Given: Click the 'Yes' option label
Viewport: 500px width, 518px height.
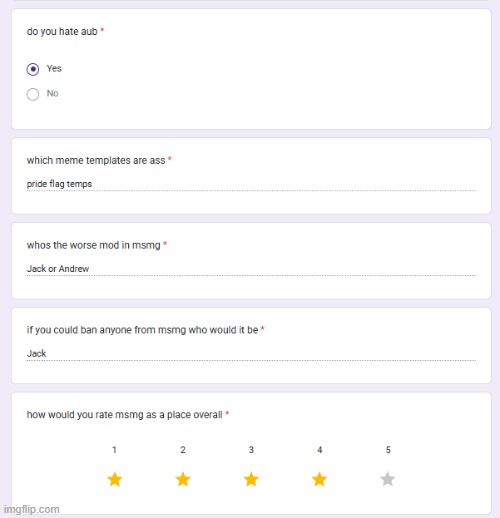Looking at the screenshot, I should [x=54, y=68].
